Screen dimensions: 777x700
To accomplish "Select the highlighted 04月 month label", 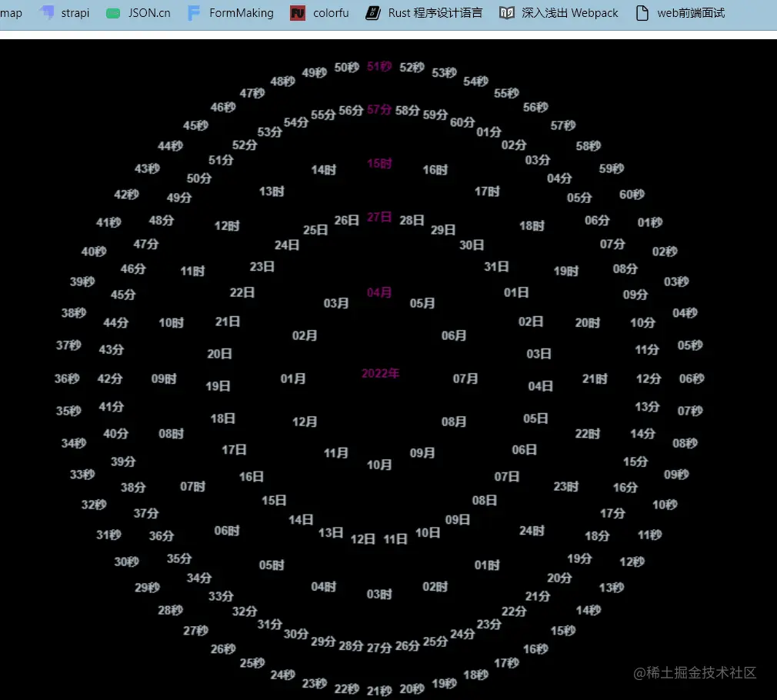I will pos(378,292).
